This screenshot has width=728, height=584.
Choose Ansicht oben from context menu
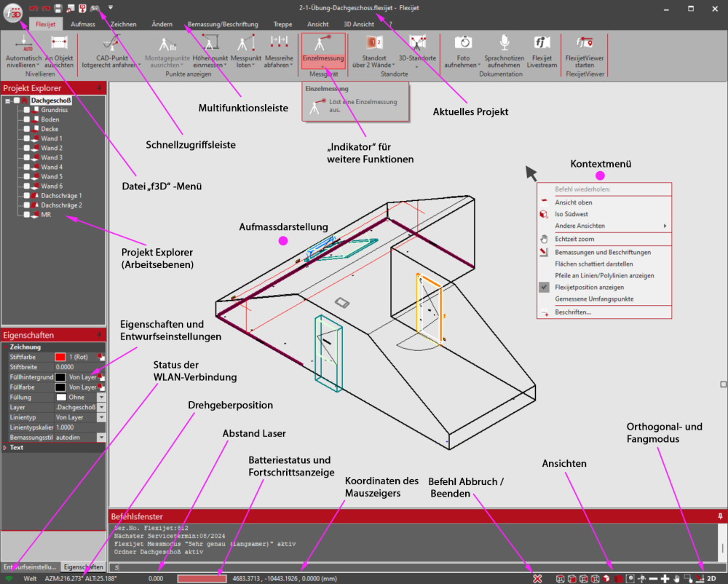pos(604,202)
